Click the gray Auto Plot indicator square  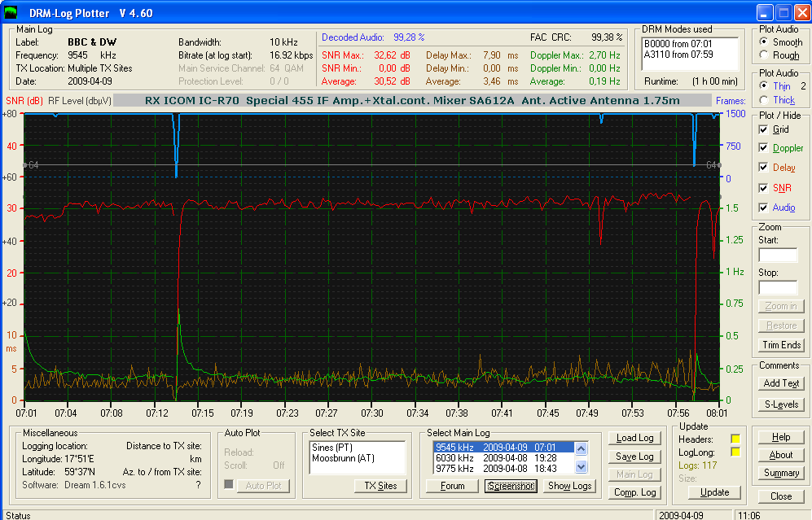click(x=228, y=485)
